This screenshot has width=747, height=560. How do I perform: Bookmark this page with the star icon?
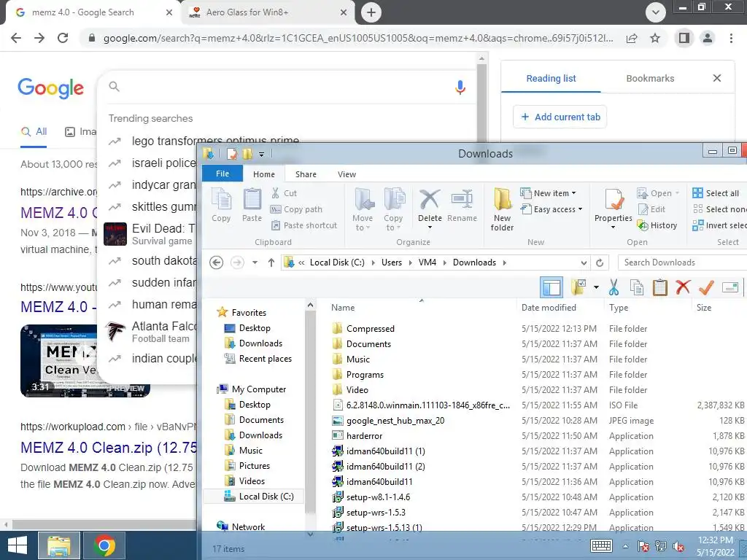click(655, 38)
